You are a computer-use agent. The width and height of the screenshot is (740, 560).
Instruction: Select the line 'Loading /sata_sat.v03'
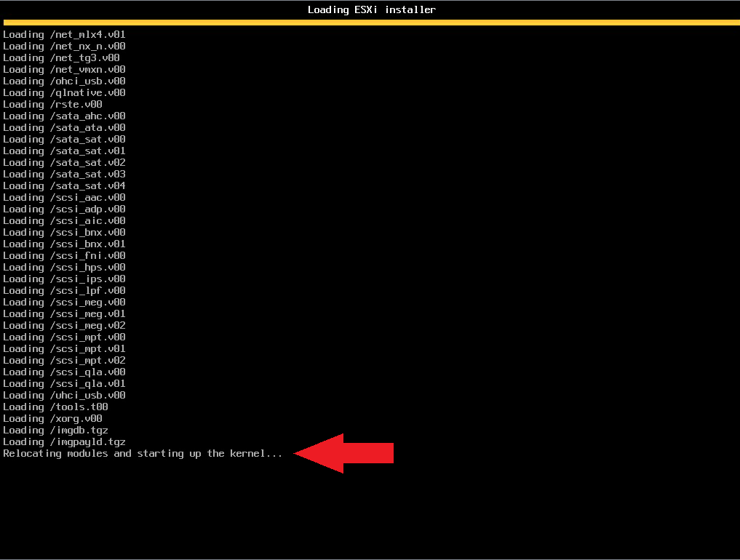pyautogui.click(x=64, y=174)
